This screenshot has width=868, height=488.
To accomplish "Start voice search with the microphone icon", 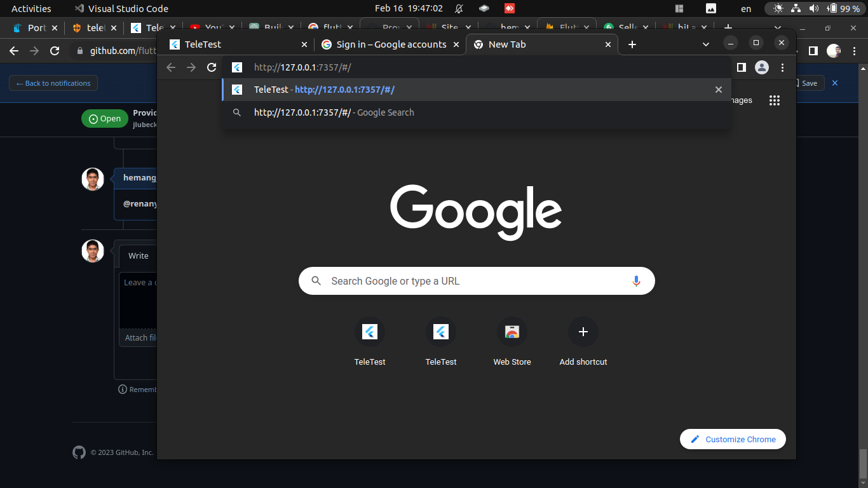I will coord(636,280).
